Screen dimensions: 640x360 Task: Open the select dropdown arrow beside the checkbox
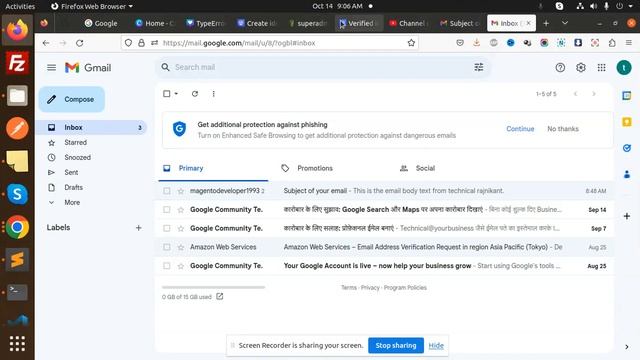[x=176, y=94]
